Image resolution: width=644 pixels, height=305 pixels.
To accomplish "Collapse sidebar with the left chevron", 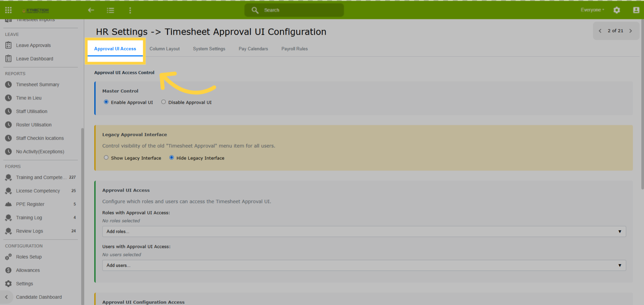I will [6, 297].
